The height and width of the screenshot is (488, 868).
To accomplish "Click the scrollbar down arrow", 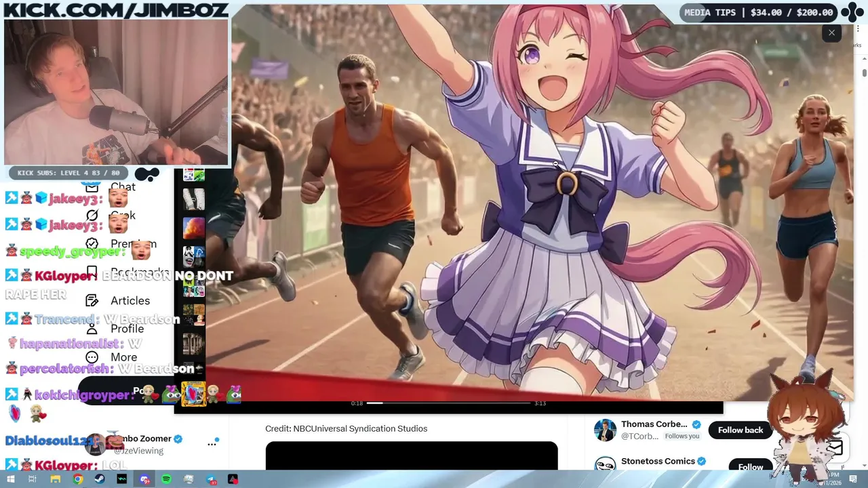I will tap(864, 464).
